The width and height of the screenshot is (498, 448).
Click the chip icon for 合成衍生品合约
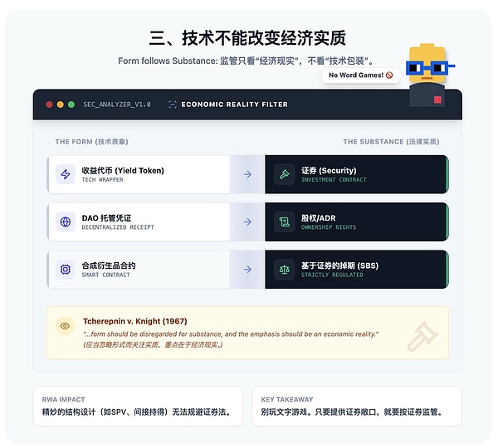(65, 270)
